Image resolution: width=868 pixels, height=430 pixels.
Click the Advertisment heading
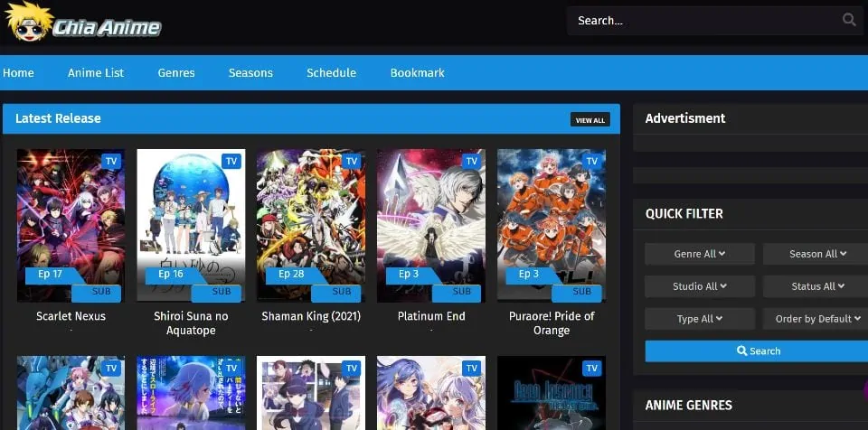(x=685, y=118)
